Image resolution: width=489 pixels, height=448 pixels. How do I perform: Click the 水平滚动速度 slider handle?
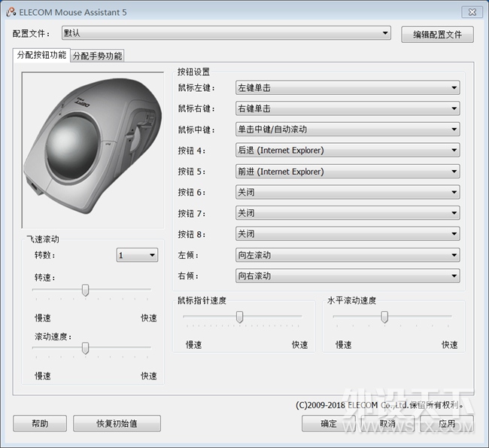click(384, 317)
